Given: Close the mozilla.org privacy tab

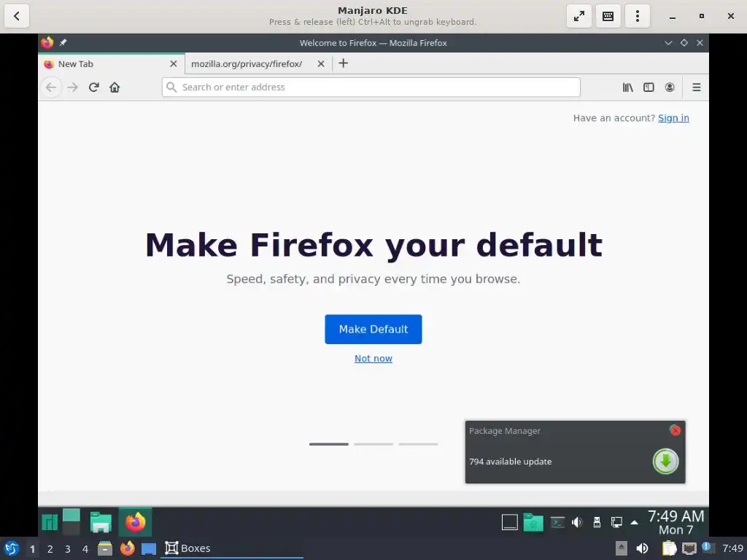Looking at the screenshot, I should [x=321, y=64].
